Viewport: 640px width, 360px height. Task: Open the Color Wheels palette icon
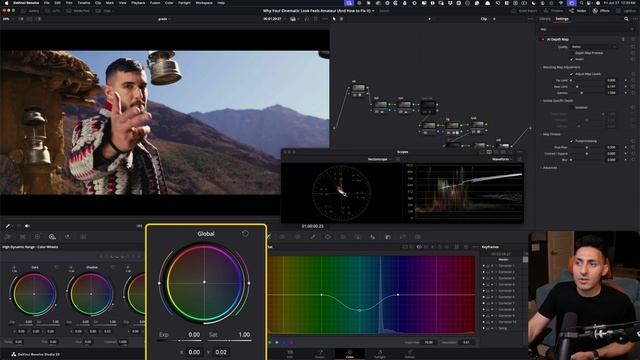pos(37,237)
